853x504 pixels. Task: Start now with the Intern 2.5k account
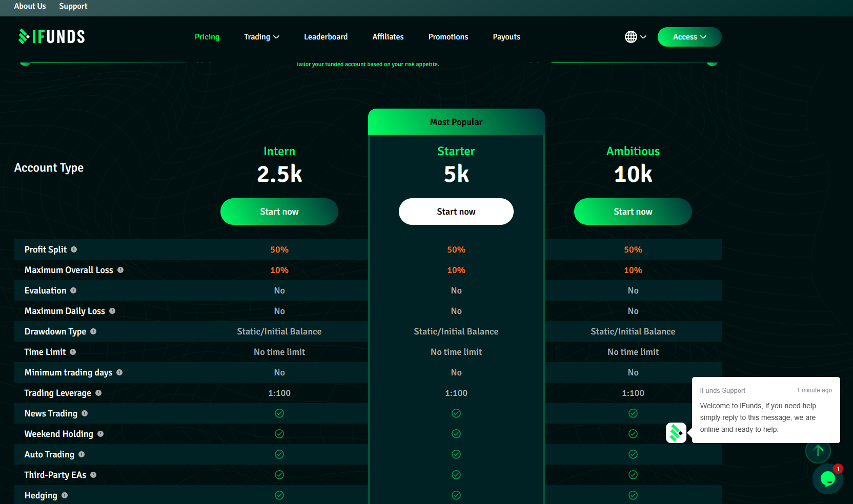pyautogui.click(x=279, y=212)
